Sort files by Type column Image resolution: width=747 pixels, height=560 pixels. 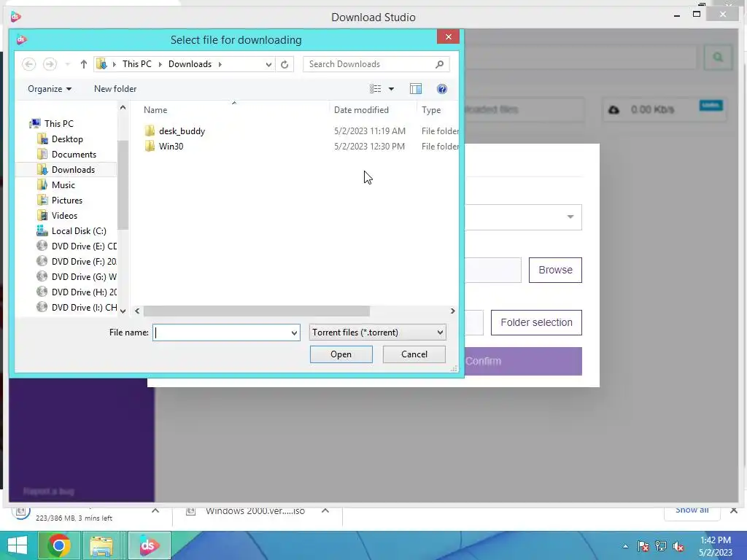431,110
